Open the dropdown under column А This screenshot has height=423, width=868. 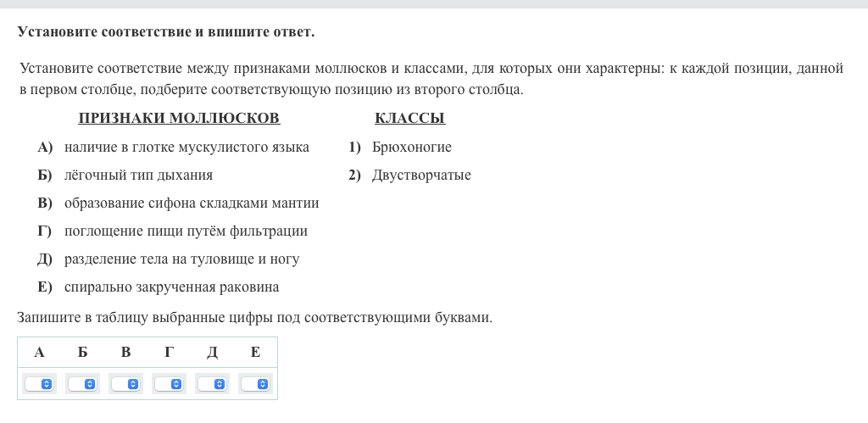[x=39, y=384]
